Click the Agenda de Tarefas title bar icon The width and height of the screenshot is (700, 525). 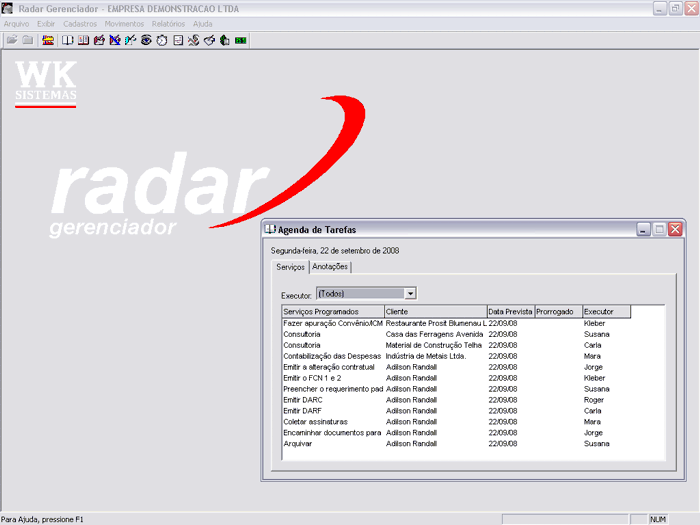[x=269, y=229]
